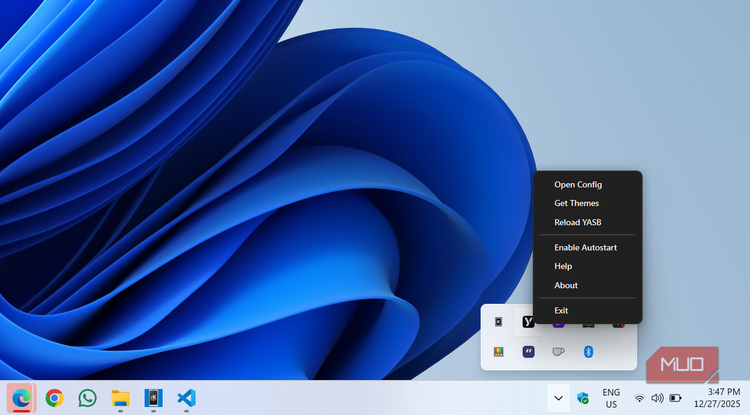Click the YASB 'y' tray icon
This screenshot has width=750, height=415.
(x=528, y=322)
